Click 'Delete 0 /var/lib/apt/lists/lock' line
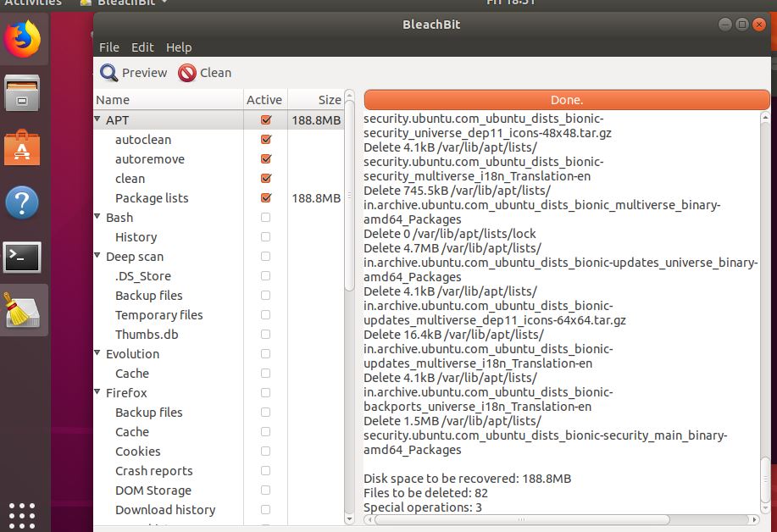The width and height of the screenshot is (777, 532). [450, 233]
